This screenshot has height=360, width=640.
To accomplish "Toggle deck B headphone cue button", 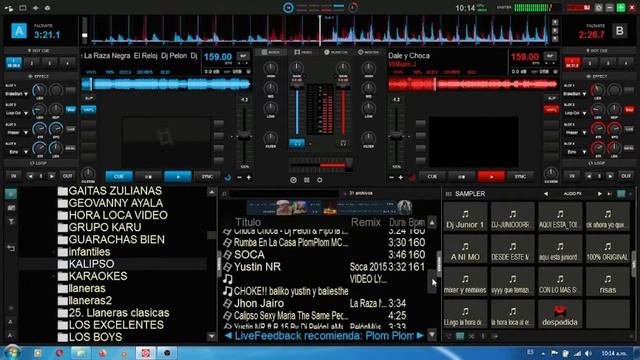I will (x=343, y=143).
